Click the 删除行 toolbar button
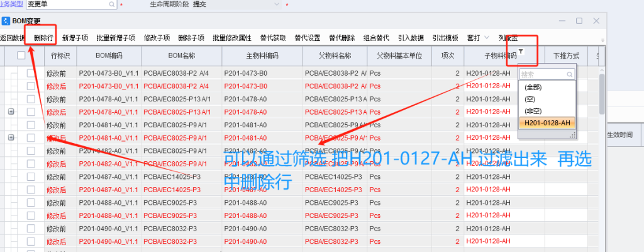The image size is (644, 252). (44, 38)
